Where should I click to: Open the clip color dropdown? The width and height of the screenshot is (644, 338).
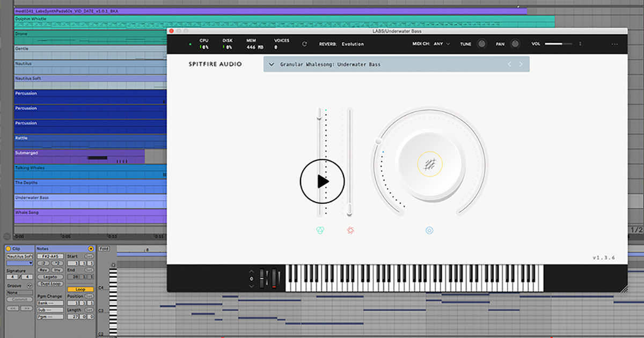pyautogui.click(x=19, y=263)
